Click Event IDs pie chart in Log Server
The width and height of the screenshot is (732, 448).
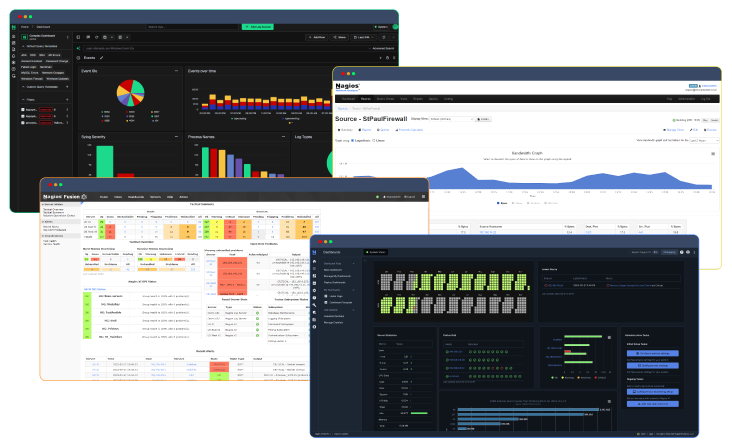(x=130, y=93)
